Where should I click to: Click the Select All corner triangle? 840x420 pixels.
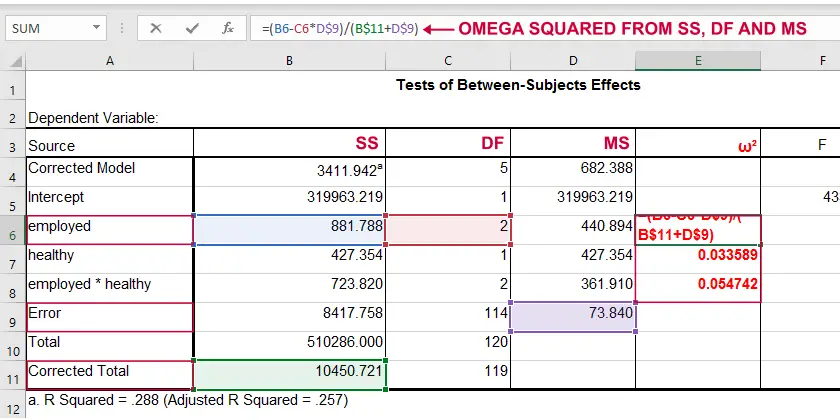click(16, 61)
